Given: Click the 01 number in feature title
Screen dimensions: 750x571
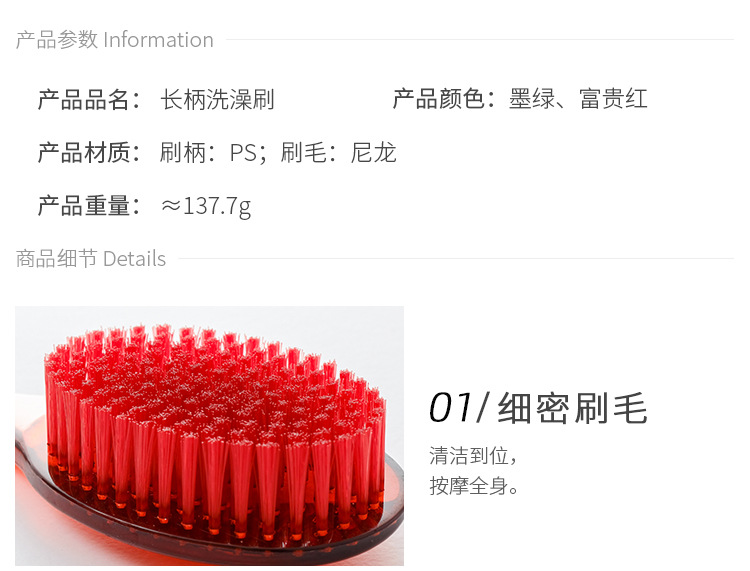Looking at the screenshot, I should click(x=450, y=408).
